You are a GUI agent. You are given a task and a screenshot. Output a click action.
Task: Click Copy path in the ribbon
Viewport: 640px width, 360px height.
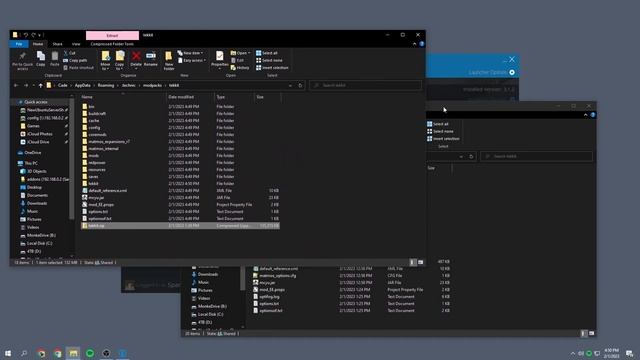pyautogui.click(x=75, y=60)
